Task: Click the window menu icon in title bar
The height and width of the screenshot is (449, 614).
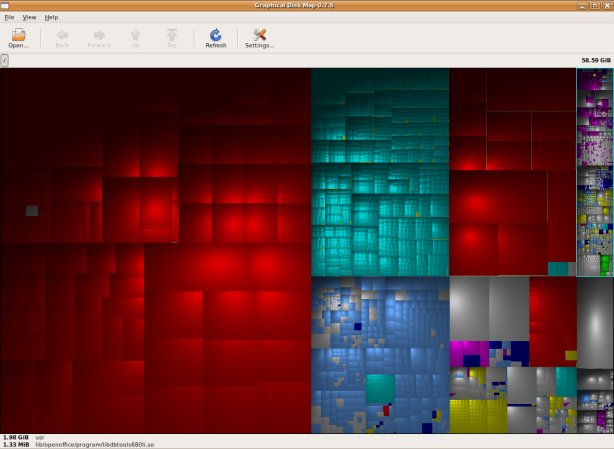Action: tap(7, 6)
